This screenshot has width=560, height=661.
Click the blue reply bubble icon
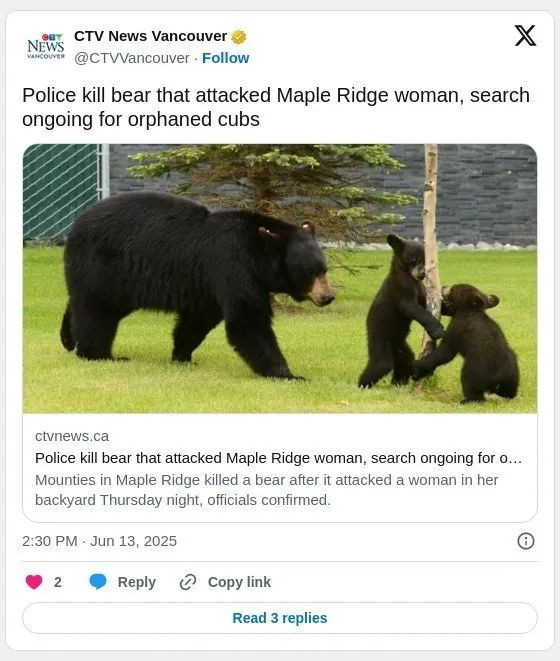(x=98, y=581)
